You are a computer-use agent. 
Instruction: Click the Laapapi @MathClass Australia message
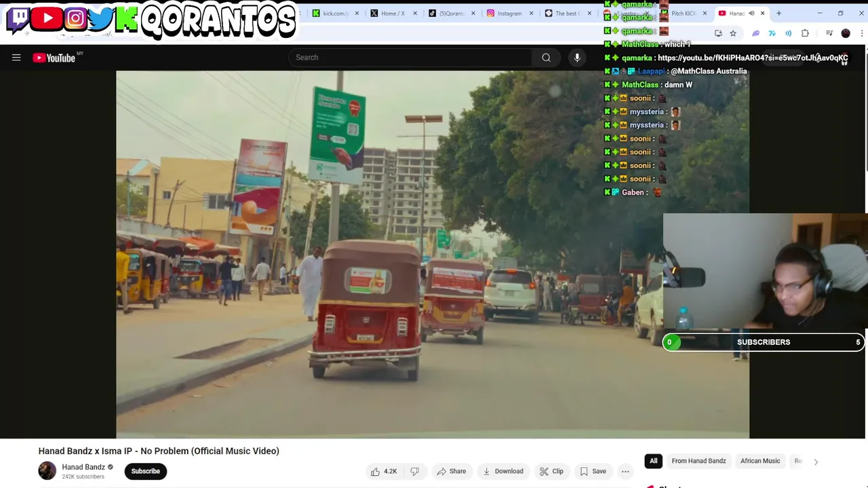675,71
